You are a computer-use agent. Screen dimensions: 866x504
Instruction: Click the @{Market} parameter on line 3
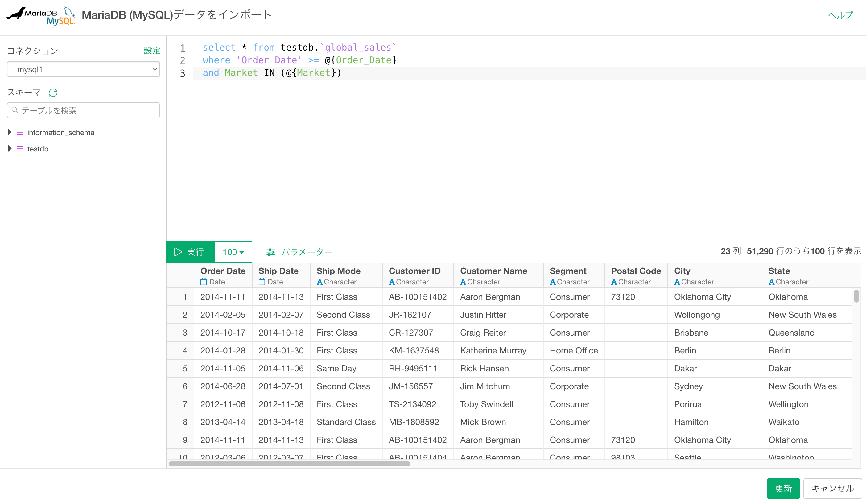[x=311, y=73]
